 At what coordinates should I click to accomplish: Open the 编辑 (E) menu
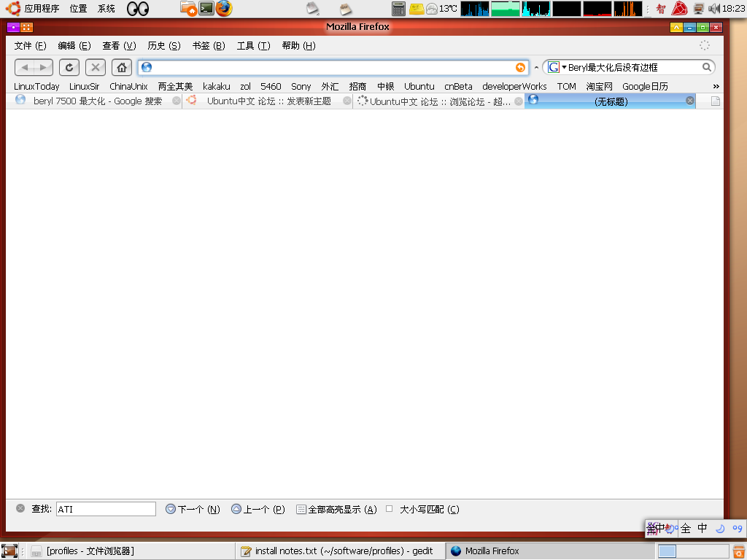[74, 46]
